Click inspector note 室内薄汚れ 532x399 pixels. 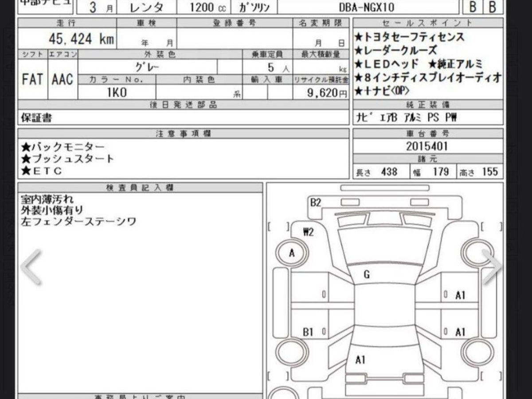click(47, 198)
